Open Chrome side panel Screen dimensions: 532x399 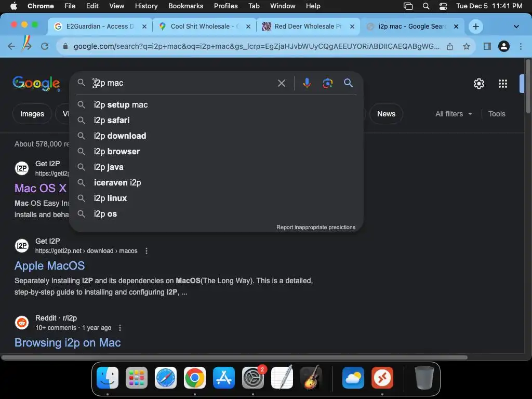coord(487,46)
